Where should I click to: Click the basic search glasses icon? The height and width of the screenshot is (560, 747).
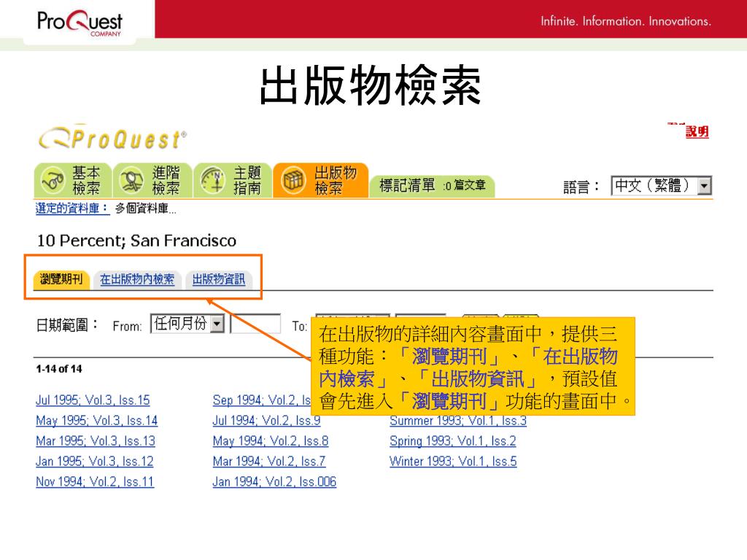53,181
